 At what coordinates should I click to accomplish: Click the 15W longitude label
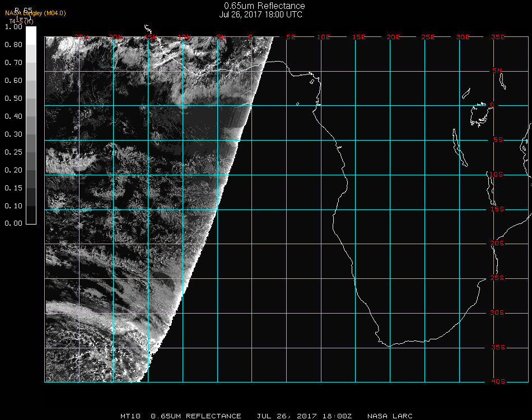tap(150, 37)
